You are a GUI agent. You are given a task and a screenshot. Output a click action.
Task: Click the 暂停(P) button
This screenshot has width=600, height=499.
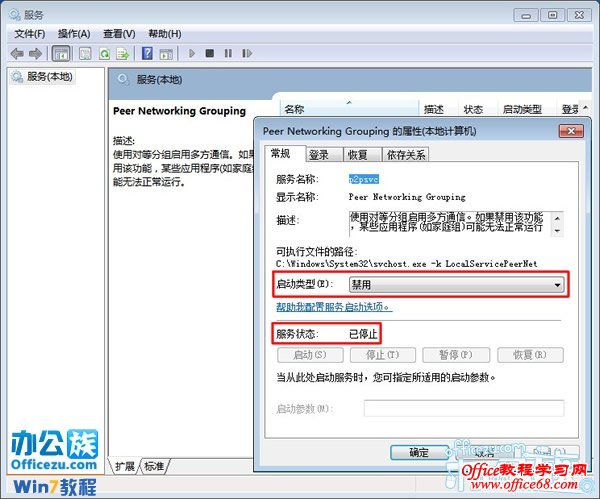click(456, 355)
